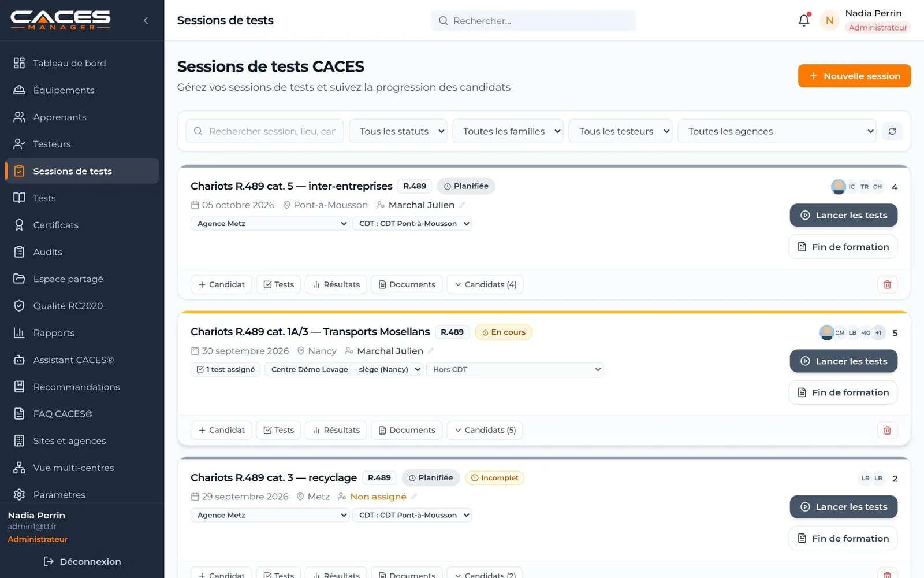Open the Centre Démo Levage siège dropdown
Screen dimensions: 924x578
pos(344,369)
